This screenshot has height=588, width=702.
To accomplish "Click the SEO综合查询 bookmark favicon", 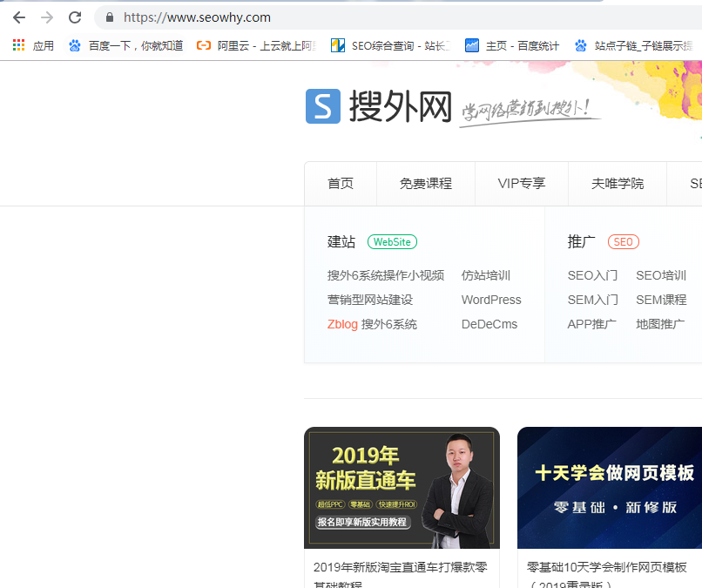I will click(x=338, y=45).
